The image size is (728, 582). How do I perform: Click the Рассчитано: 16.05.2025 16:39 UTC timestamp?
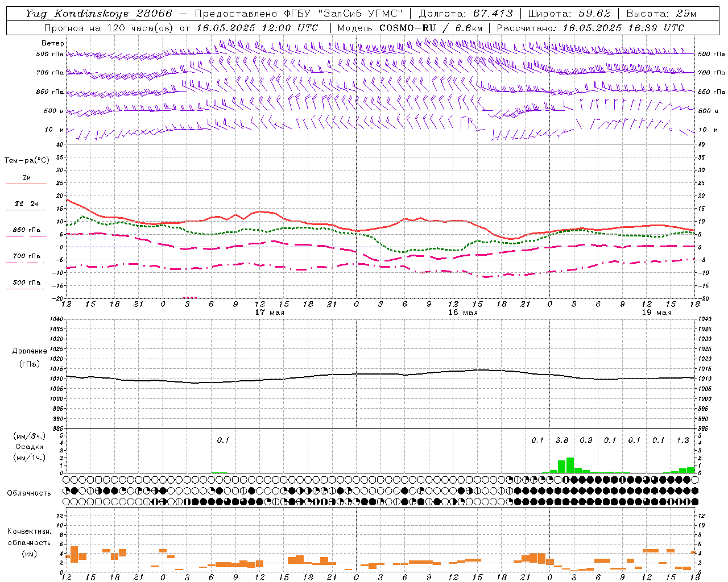[590, 28]
